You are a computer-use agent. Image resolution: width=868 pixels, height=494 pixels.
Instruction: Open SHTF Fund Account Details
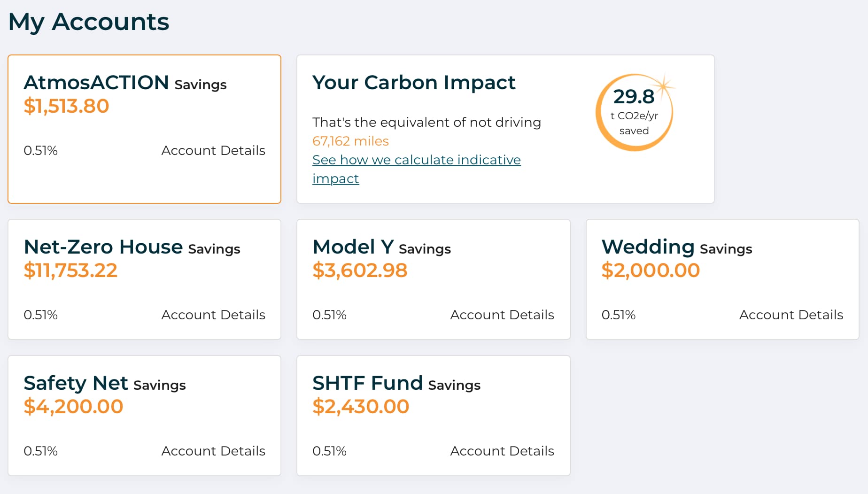502,451
